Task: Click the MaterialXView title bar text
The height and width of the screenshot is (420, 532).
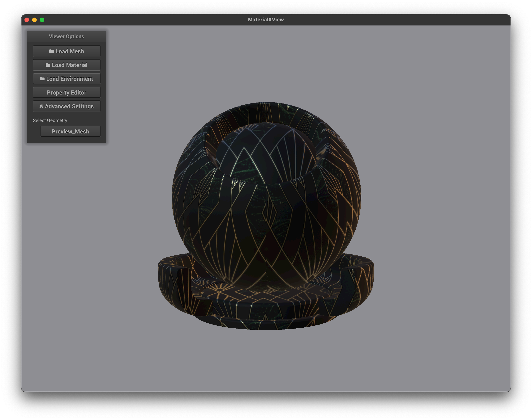Action: click(x=266, y=20)
